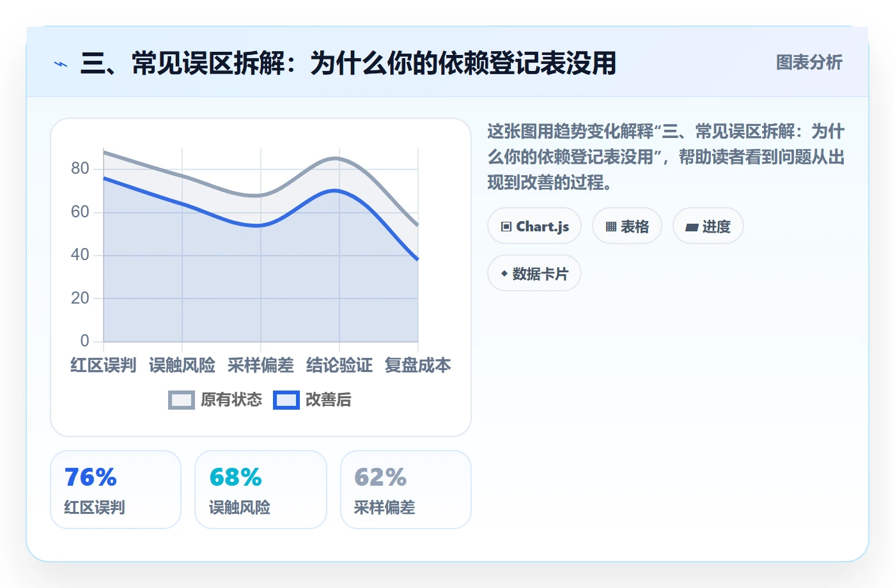The height and width of the screenshot is (588, 895).
Task: Click the square icon in the Chart.js chip
Action: pos(506,227)
